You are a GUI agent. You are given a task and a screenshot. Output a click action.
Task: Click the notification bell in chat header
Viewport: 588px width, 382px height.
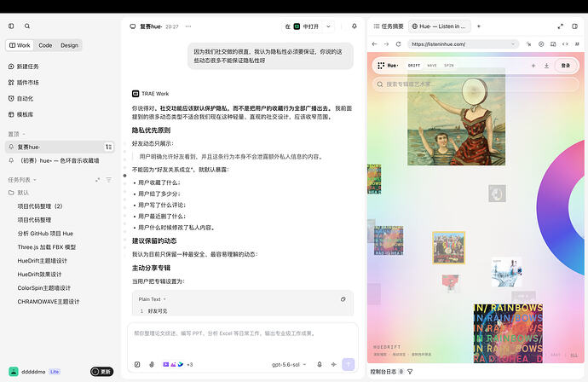point(354,26)
